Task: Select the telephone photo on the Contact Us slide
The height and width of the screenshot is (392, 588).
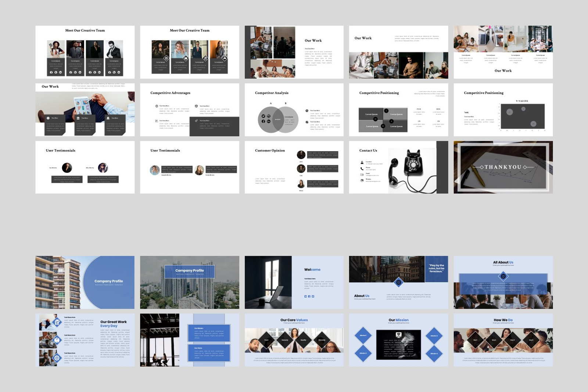Action: pos(413,164)
